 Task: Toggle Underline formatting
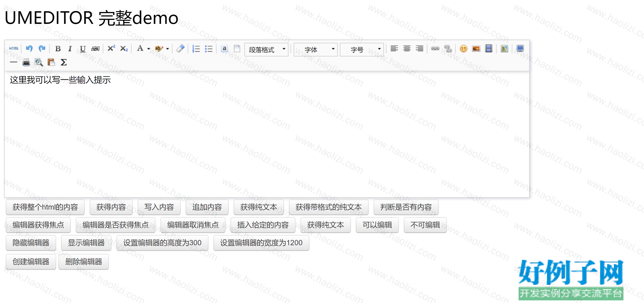pos(83,49)
